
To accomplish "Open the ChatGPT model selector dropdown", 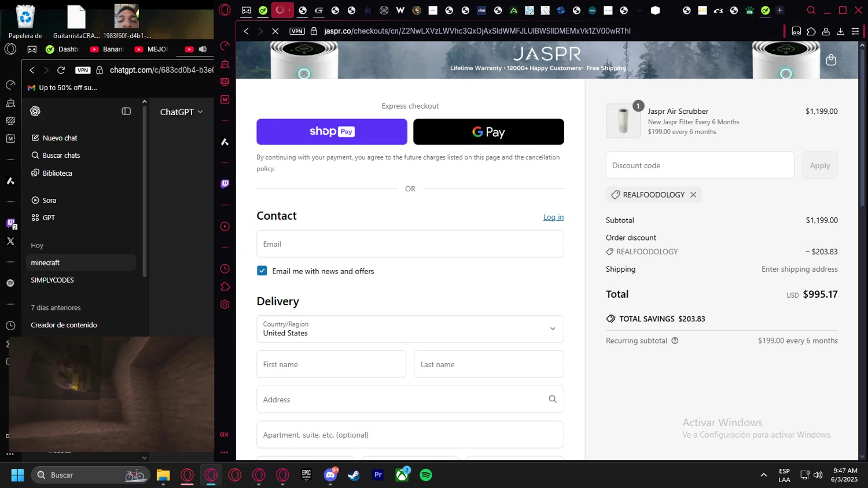I will [x=182, y=112].
